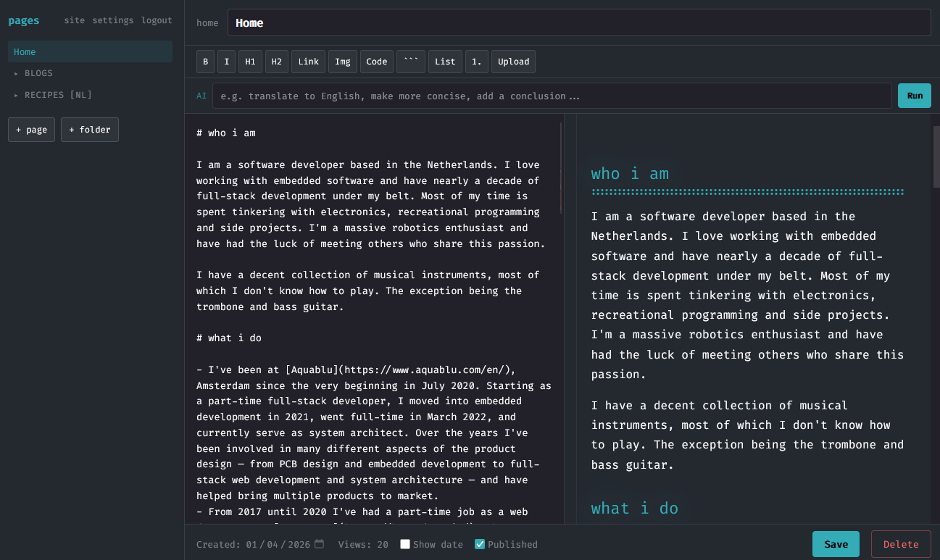Run the AI prompt

[x=915, y=96]
